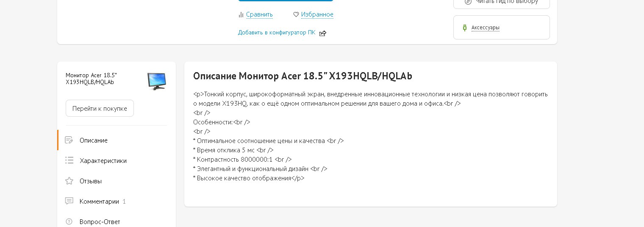
Task: Click the description pencil icon in sidebar
Action: point(69,140)
